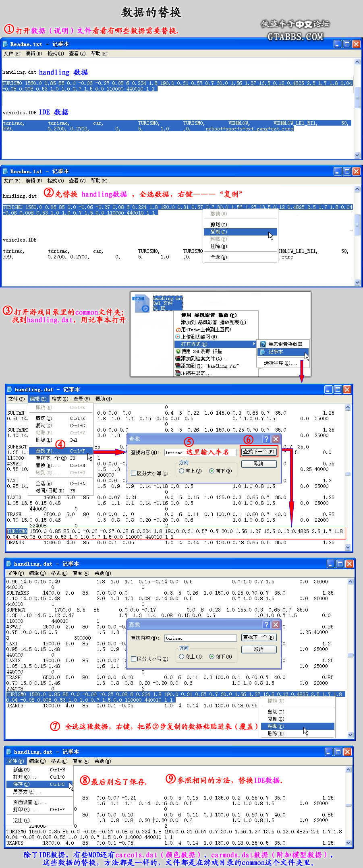This screenshot has height=868, width=363.
Task: Choose 页面设置(U)... in the File menu
Action: [39, 802]
